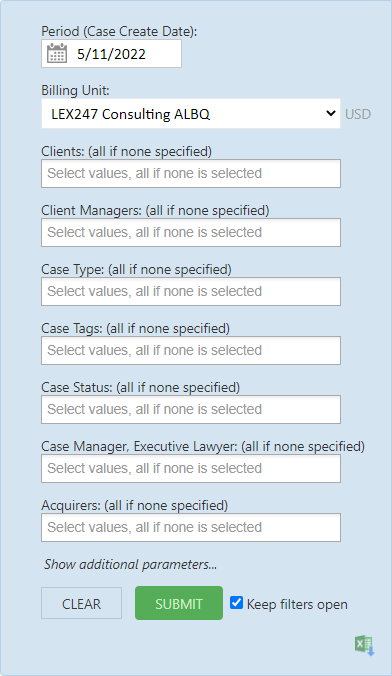
Task: Show additional parameters link
Action: [x=130, y=564]
